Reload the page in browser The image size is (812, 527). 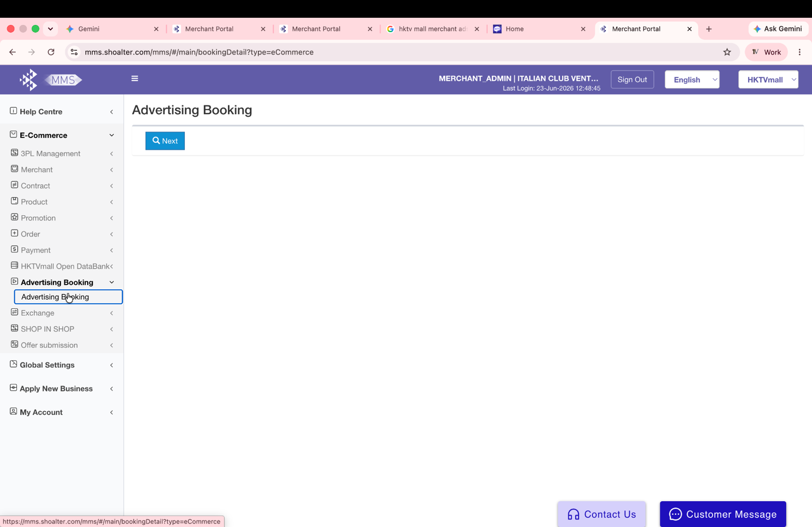51,52
